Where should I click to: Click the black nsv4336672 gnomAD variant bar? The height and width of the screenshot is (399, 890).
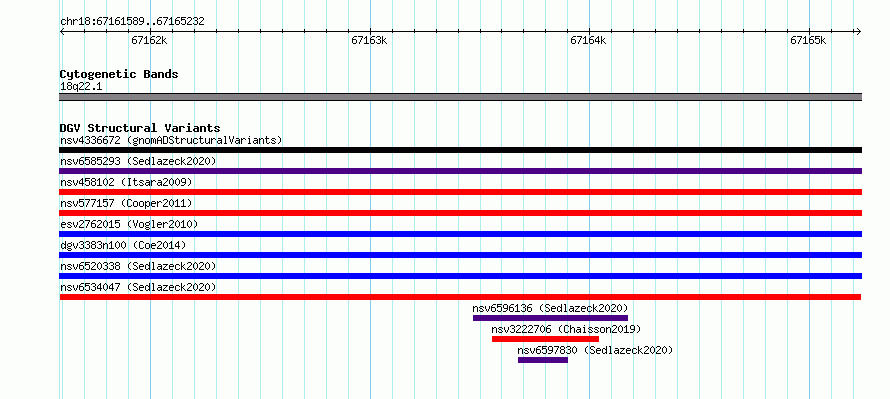click(x=460, y=150)
